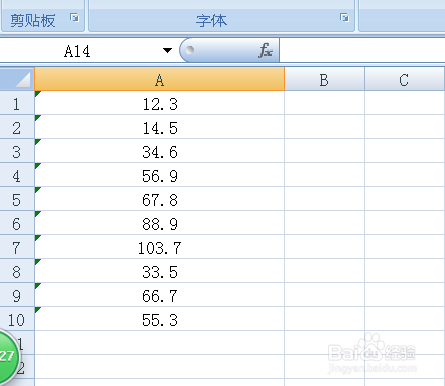
Task: Select row 6 header
Action: pyautogui.click(x=17, y=223)
